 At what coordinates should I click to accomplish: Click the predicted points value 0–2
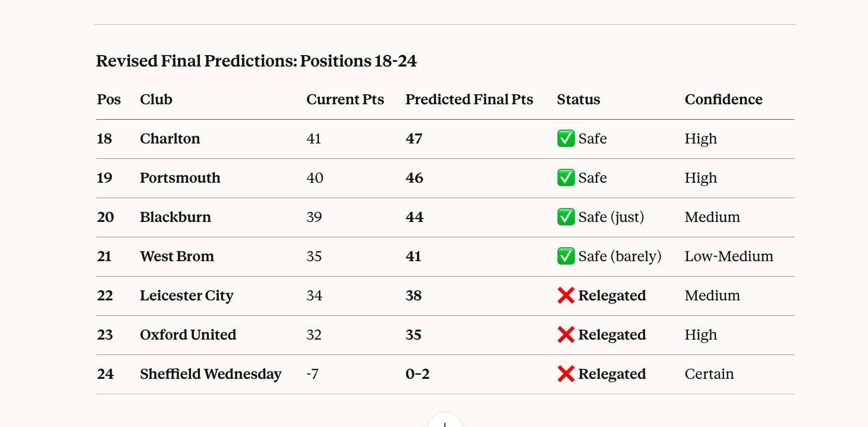click(418, 374)
